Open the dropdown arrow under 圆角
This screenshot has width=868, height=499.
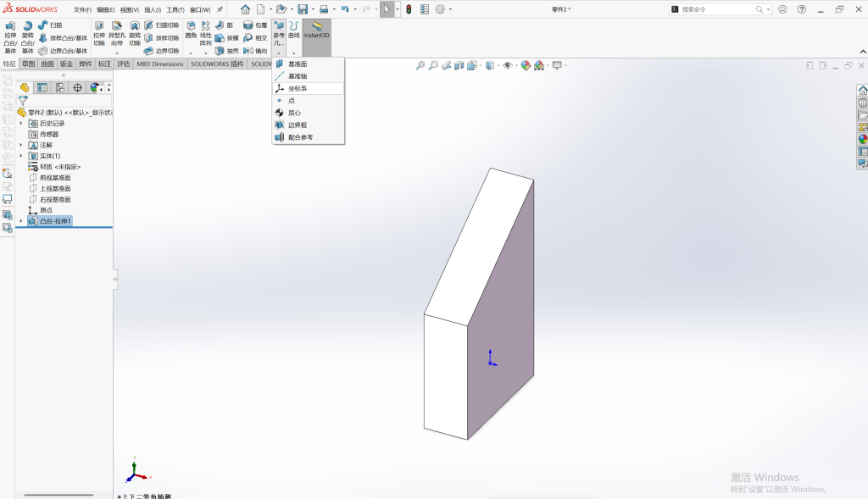click(191, 53)
